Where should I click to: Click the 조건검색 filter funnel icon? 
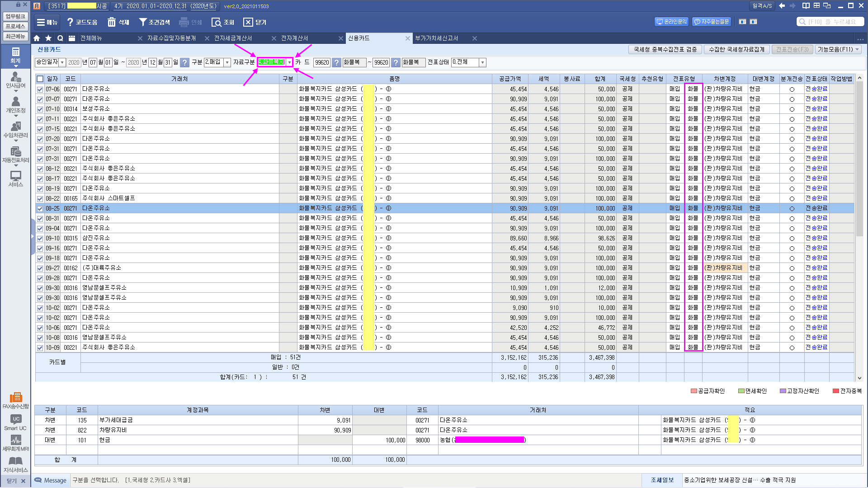143,22
